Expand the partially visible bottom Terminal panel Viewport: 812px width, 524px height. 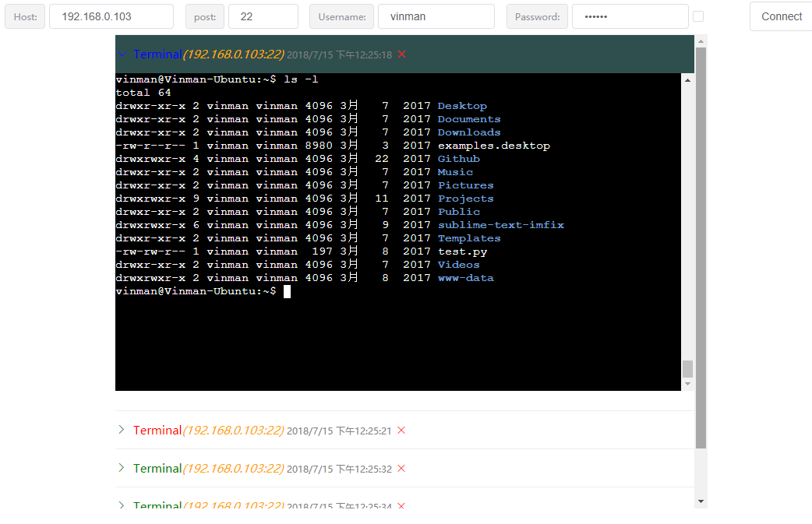click(x=122, y=505)
